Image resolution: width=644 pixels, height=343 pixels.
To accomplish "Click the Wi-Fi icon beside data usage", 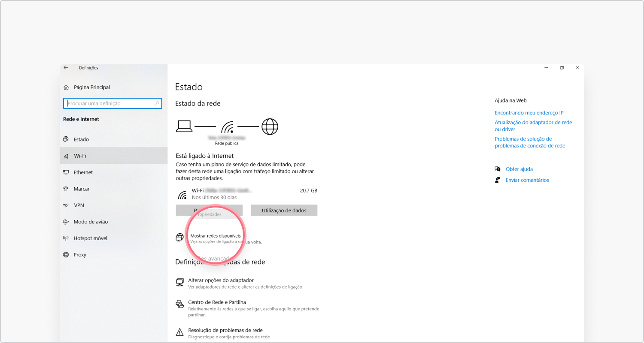I will [x=182, y=195].
